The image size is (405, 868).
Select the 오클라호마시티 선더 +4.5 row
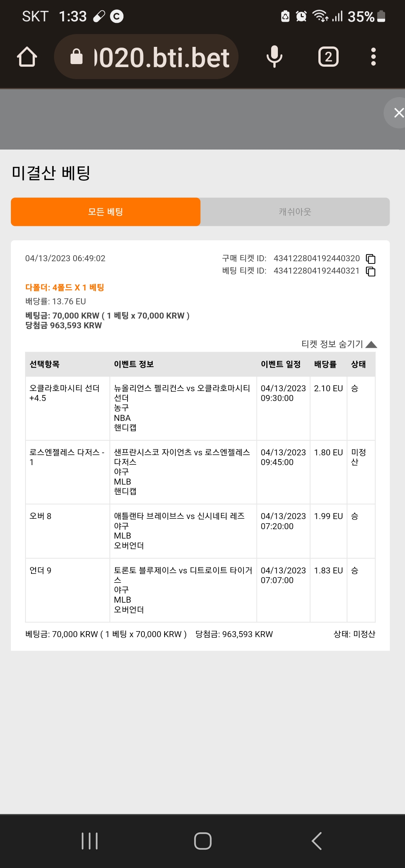point(200,408)
